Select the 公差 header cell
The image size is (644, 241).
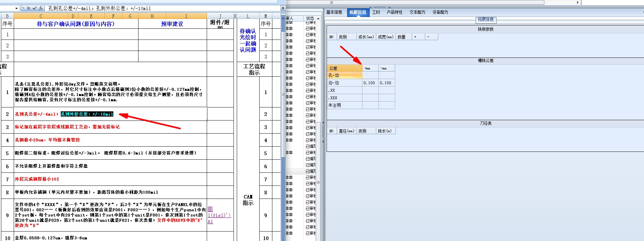pos(345,68)
